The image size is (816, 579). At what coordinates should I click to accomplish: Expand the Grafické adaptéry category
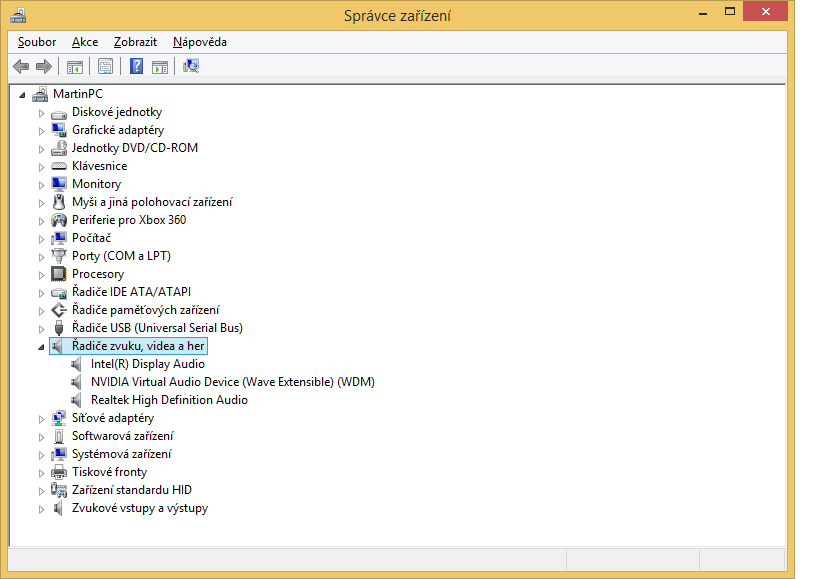point(41,130)
